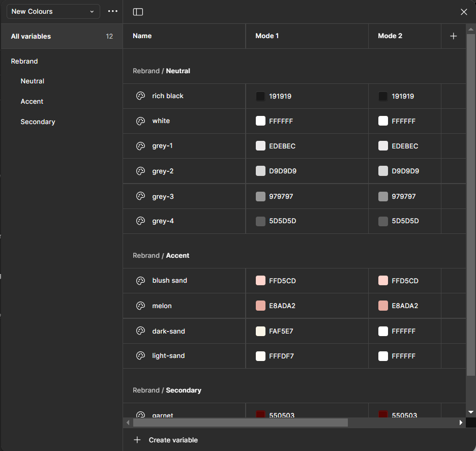
Task: Click the palette icon beside rich black
Action: (x=141, y=96)
